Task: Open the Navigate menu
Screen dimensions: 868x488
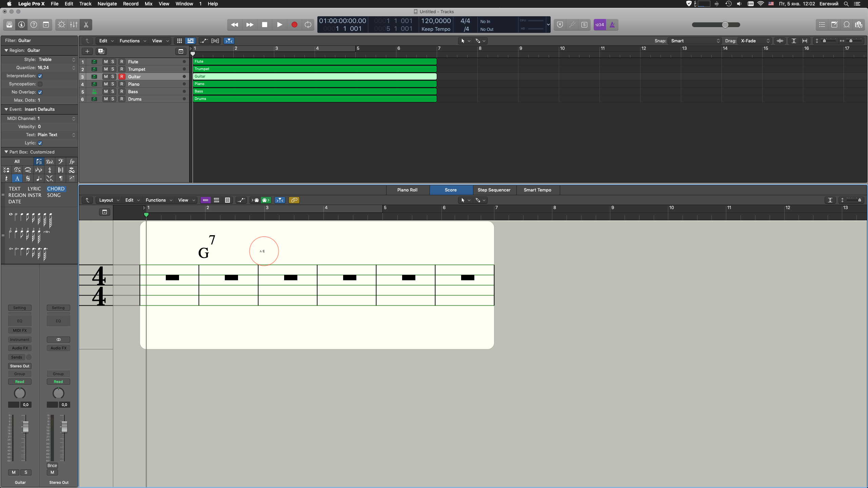Action: pos(107,4)
